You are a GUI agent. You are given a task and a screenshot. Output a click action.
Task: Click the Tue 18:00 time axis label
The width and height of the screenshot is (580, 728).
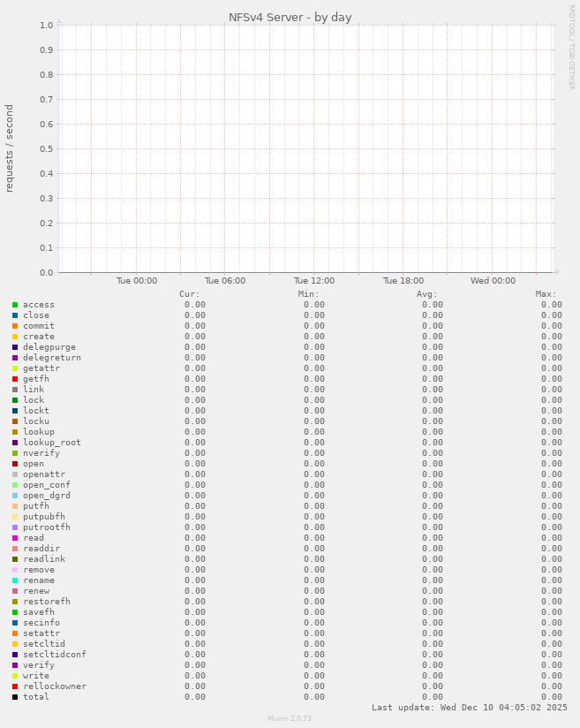pos(403,281)
